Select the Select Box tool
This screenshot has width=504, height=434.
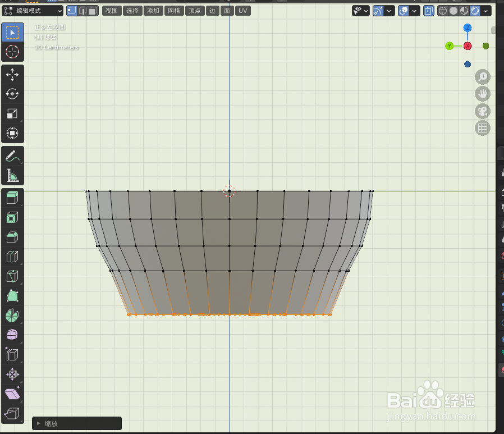(x=12, y=32)
